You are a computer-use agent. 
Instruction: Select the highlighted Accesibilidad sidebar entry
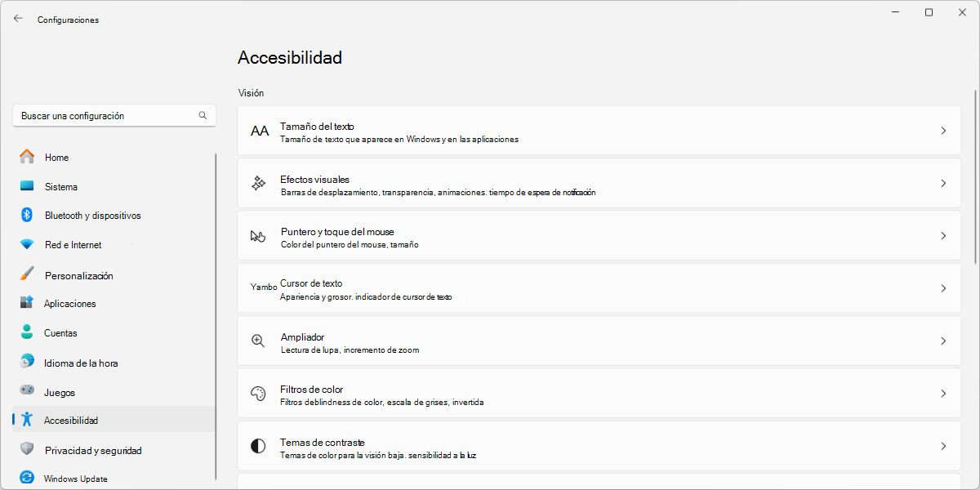point(114,420)
